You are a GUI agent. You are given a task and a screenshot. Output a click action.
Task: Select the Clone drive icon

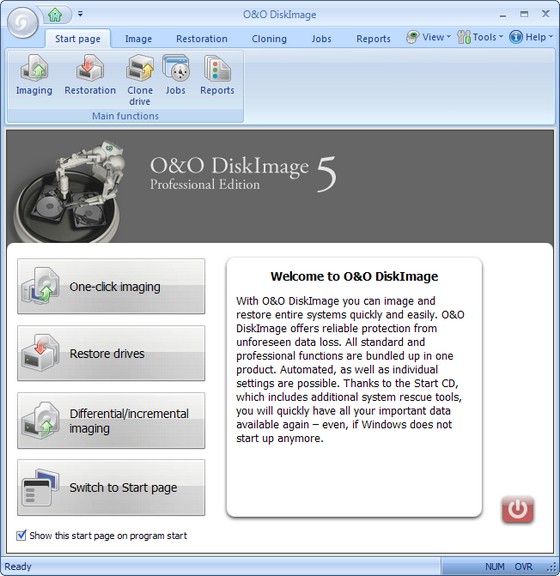(x=140, y=80)
